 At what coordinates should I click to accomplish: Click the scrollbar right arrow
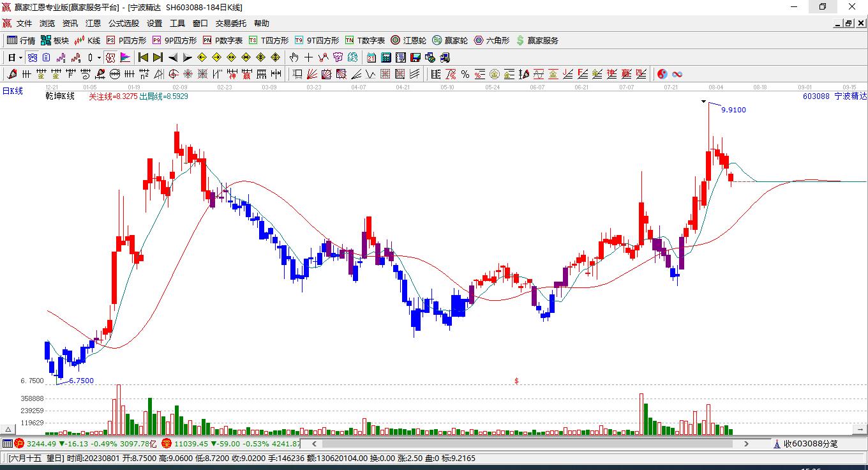click(746, 443)
